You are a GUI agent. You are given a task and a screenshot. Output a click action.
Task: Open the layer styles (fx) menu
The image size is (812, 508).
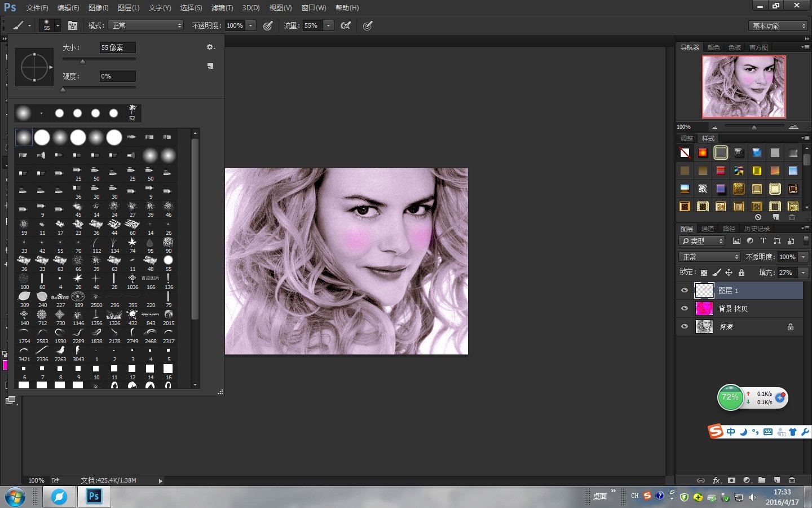[716, 480]
